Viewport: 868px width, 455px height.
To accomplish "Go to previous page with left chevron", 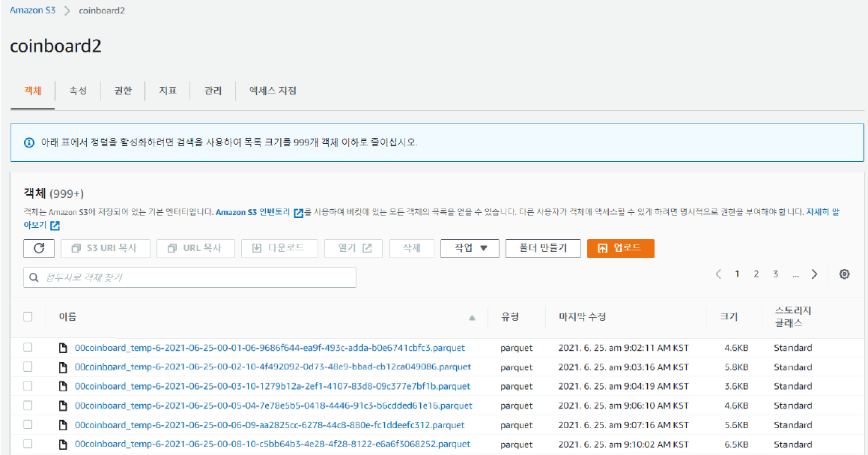I will [718, 274].
